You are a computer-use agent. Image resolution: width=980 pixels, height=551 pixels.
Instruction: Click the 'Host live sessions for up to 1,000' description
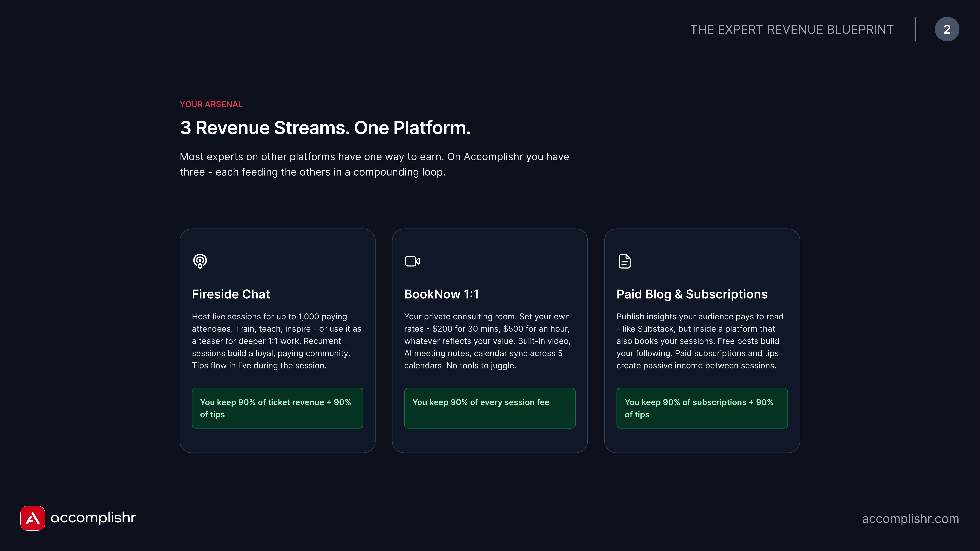277,341
